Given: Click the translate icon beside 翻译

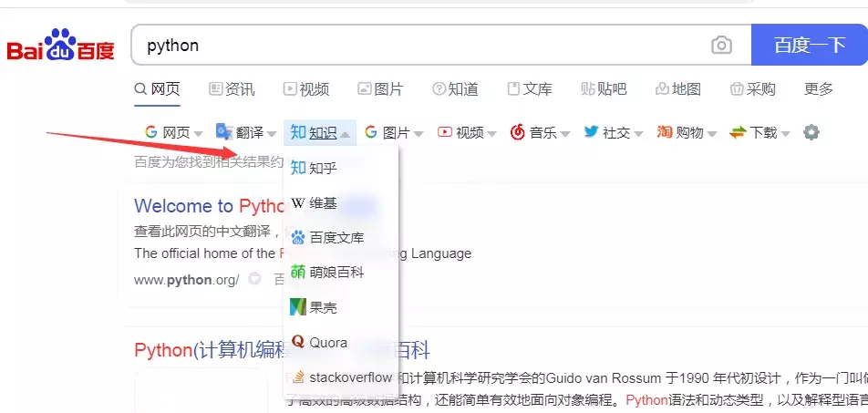Looking at the screenshot, I should pyautogui.click(x=224, y=132).
